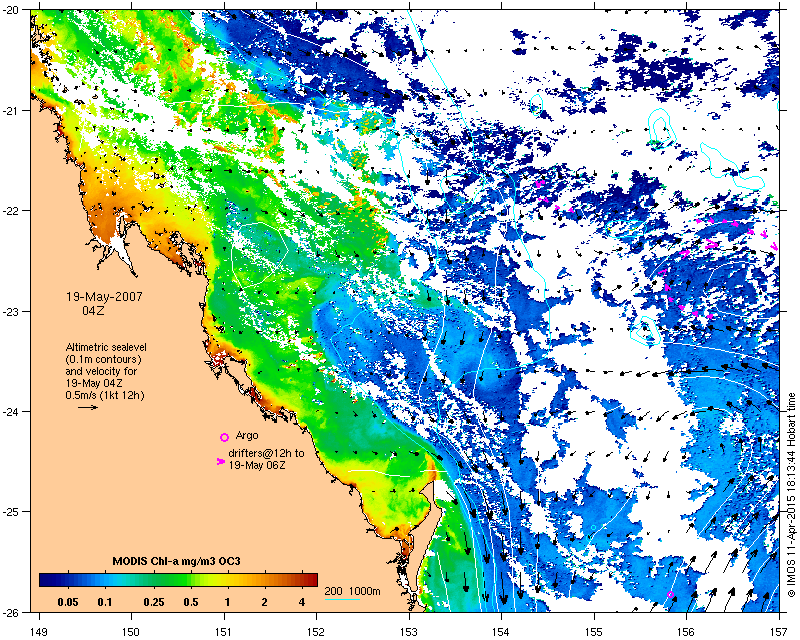Click the '157' longitude axis label

pos(780,631)
